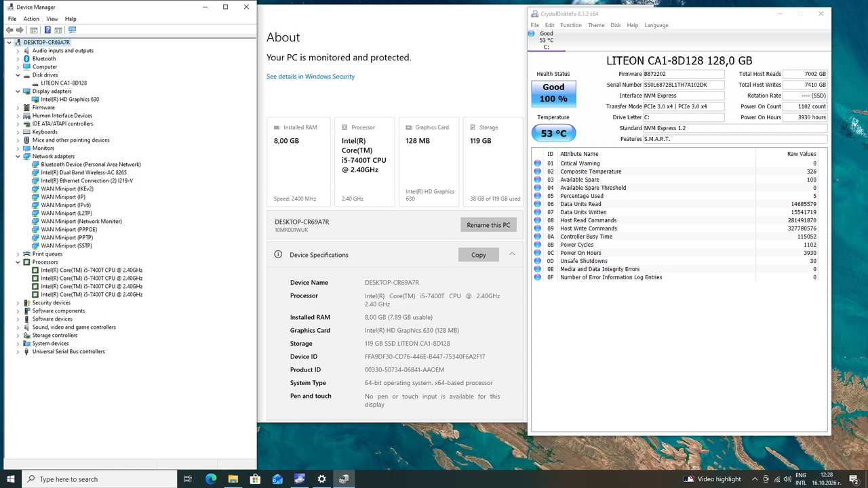The height and width of the screenshot is (488, 868).
Task: Open Microsoft Store taskbar icon
Action: click(255, 479)
